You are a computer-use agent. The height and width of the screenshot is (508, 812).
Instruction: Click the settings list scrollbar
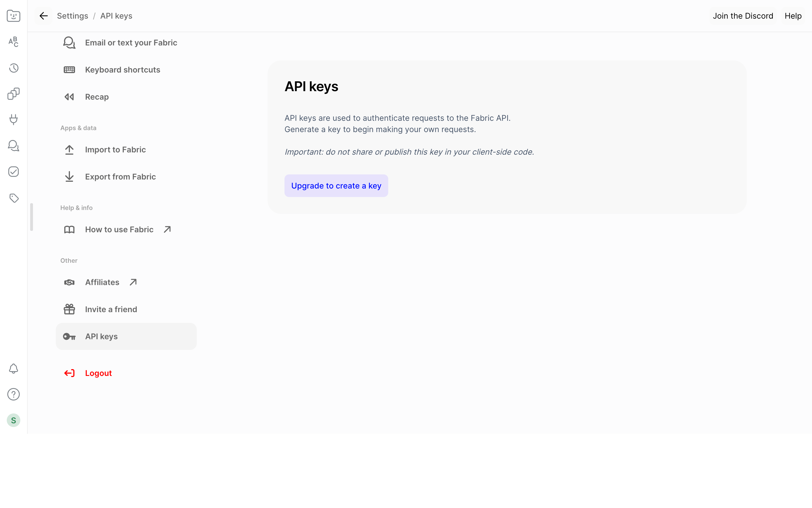(x=32, y=217)
